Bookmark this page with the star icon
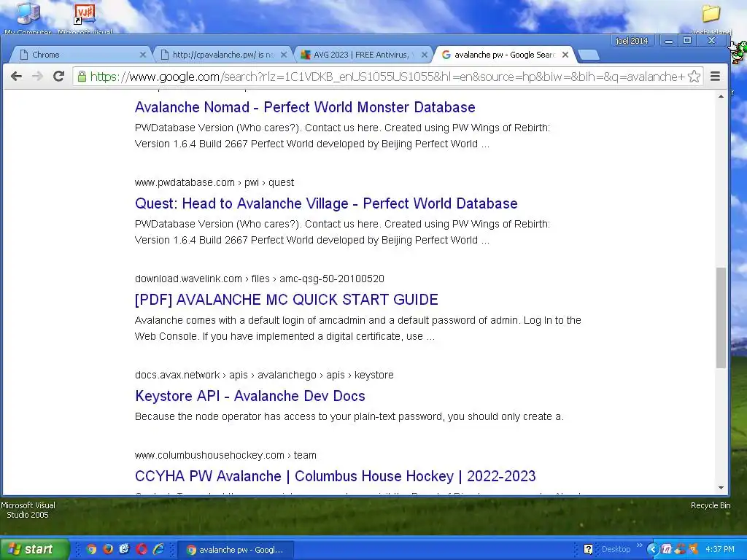 coord(694,76)
